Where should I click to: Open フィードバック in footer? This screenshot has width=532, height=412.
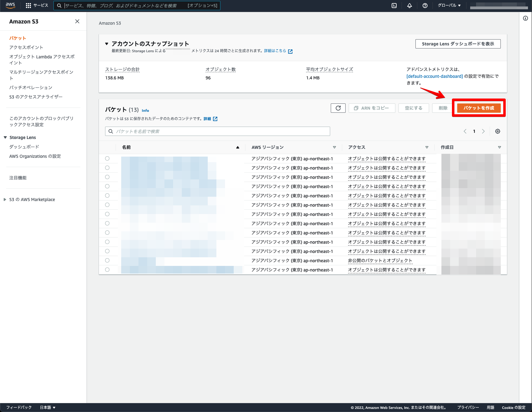(x=19, y=407)
